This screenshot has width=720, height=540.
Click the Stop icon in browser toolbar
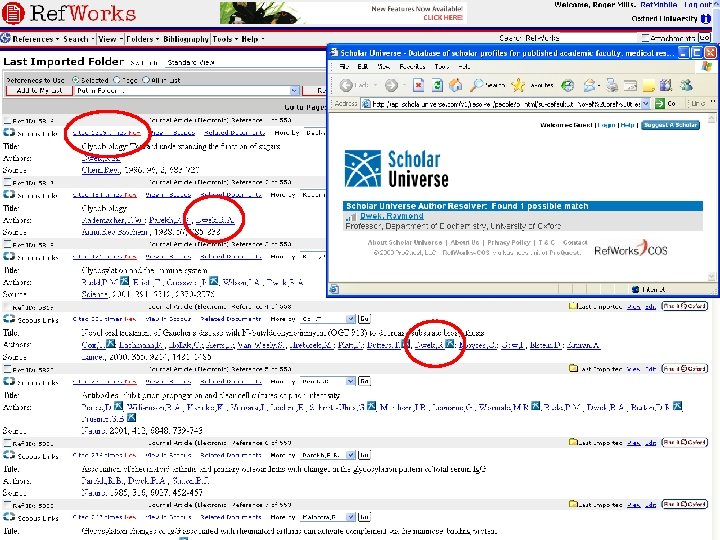418,85
